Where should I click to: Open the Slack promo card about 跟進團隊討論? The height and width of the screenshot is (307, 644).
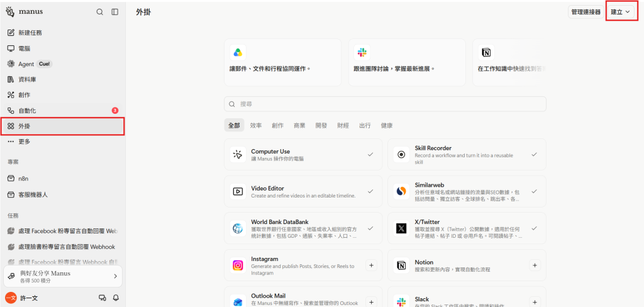(407, 62)
